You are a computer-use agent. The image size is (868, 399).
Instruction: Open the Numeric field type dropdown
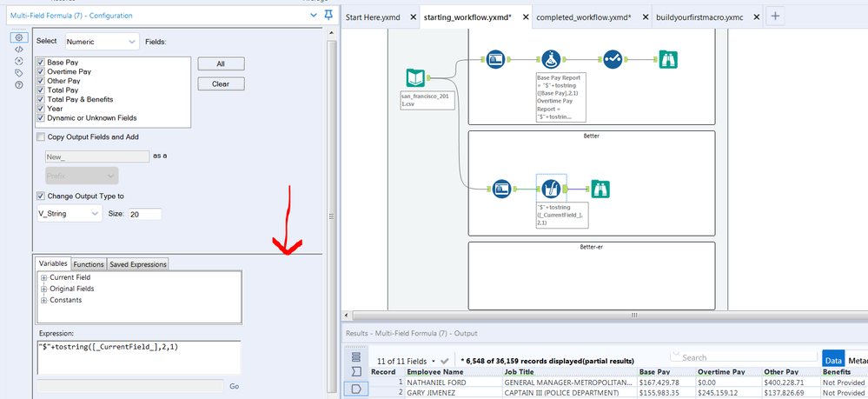click(102, 42)
